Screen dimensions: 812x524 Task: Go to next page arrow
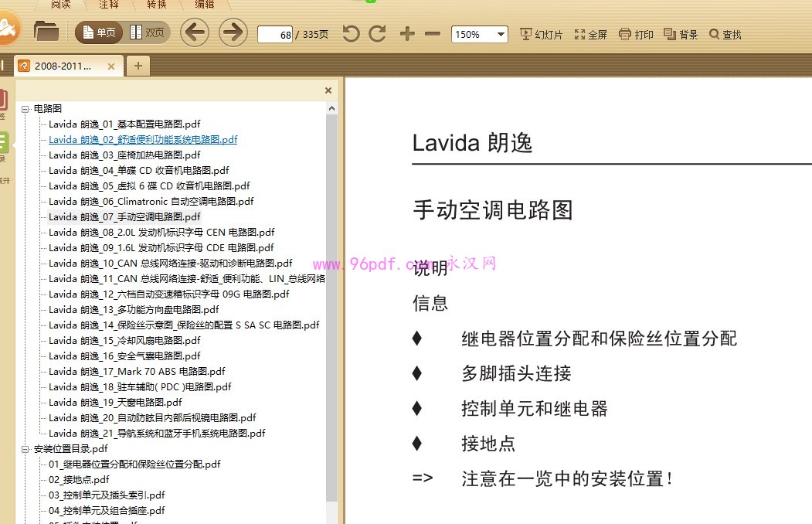coord(233,32)
